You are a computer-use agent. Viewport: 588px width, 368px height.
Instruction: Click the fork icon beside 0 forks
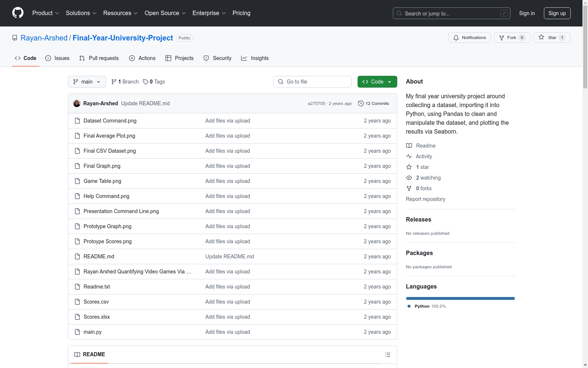pos(409,188)
